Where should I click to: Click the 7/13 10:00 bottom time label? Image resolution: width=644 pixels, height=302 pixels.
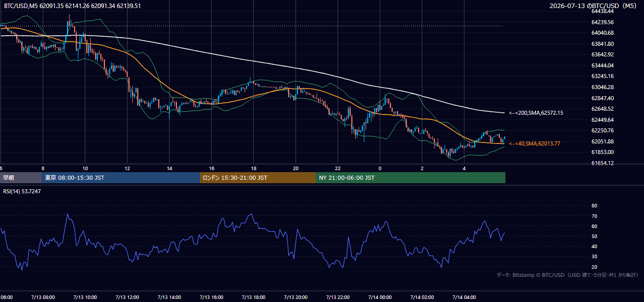point(85,297)
